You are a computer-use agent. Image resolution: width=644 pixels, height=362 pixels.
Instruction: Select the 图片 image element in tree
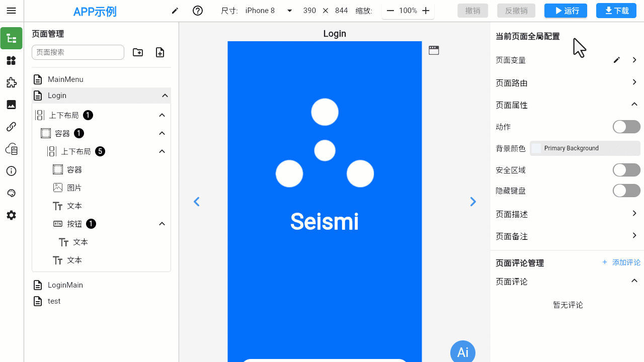74,188
